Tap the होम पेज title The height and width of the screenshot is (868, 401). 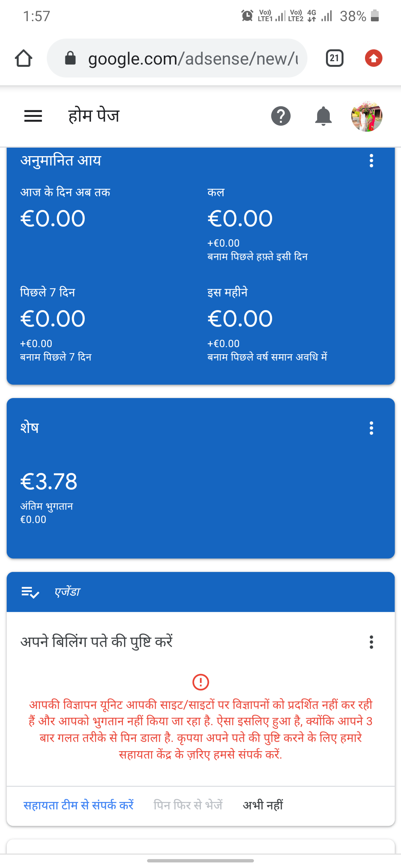(x=94, y=116)
